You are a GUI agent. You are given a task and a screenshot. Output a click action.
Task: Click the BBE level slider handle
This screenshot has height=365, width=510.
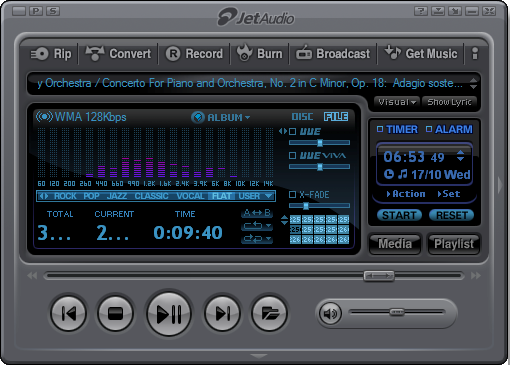[x=320, y=143]
